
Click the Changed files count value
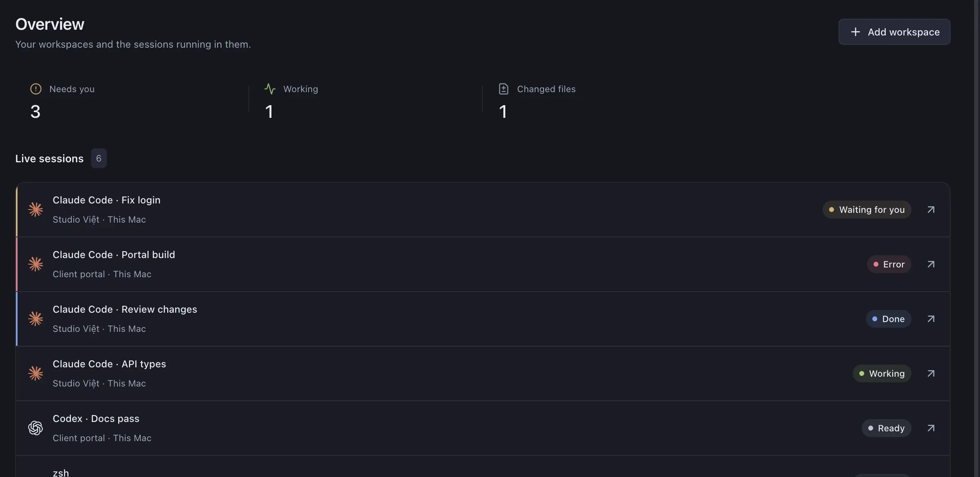pos(503,112)
